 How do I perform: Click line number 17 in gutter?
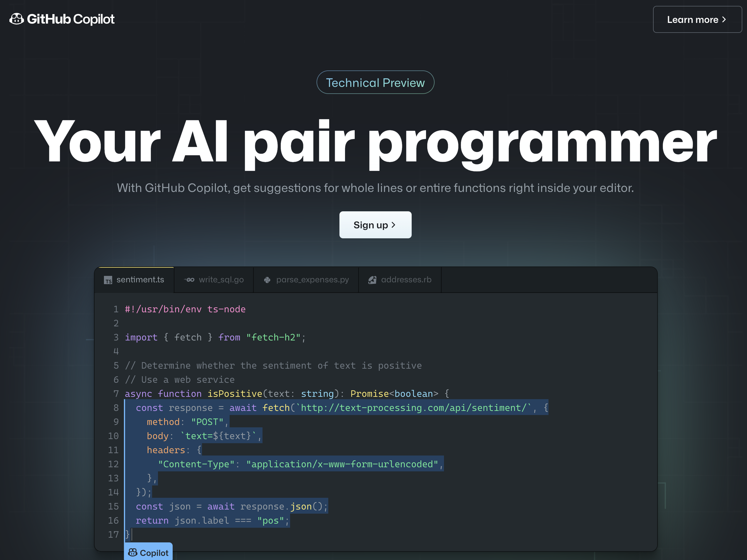pyautogui.click(x=113, y=535)
